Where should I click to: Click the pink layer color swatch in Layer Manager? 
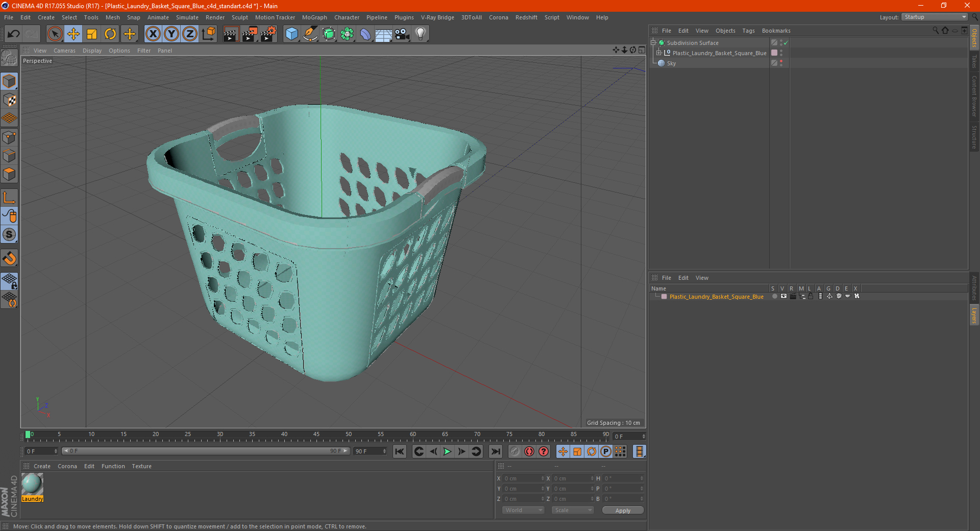[x=664, y=297]
